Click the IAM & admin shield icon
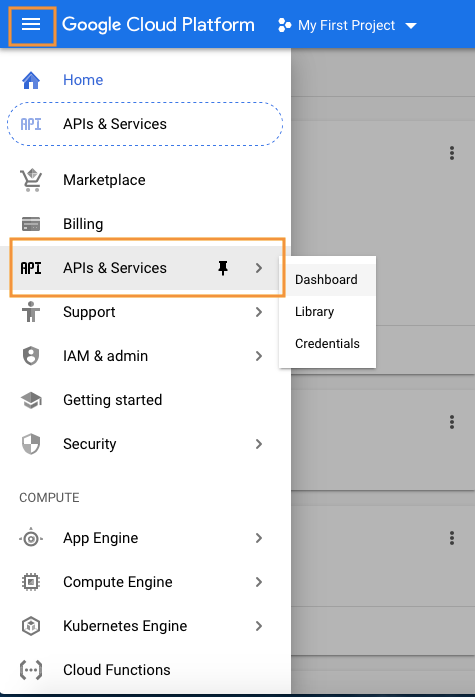The width and height of the screenshot is (475, 697). pyautogui.click(x=31, y=356)
